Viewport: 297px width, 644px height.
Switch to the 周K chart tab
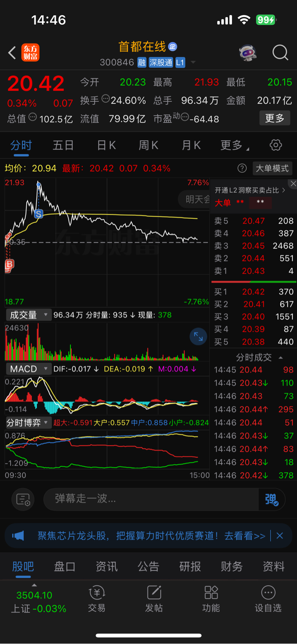[148, 145]
